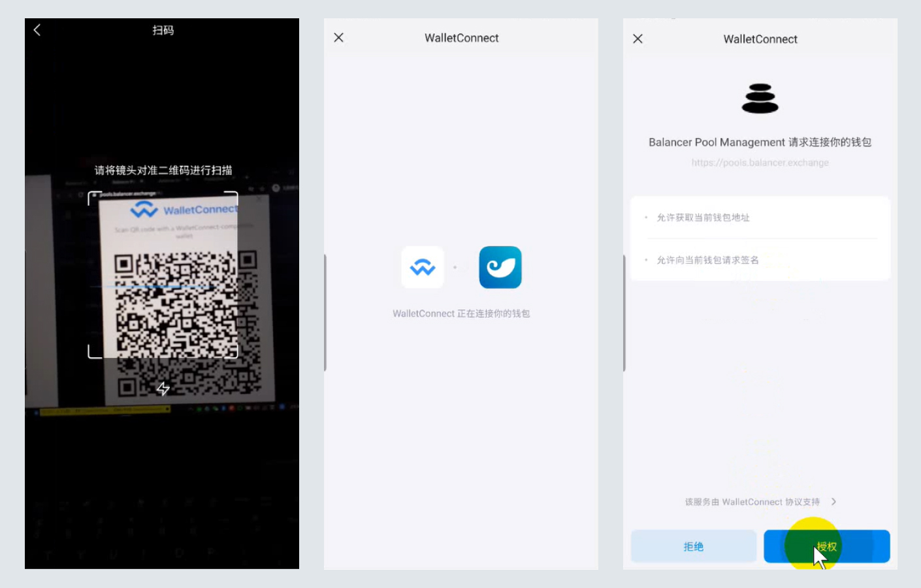Tap the 授权 authorize button

(827, 546)
